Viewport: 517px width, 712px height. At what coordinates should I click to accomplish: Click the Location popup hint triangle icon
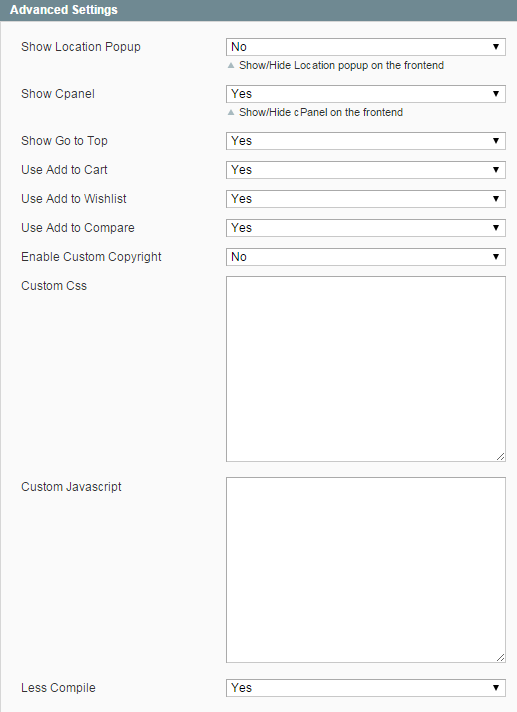point(231,65)
